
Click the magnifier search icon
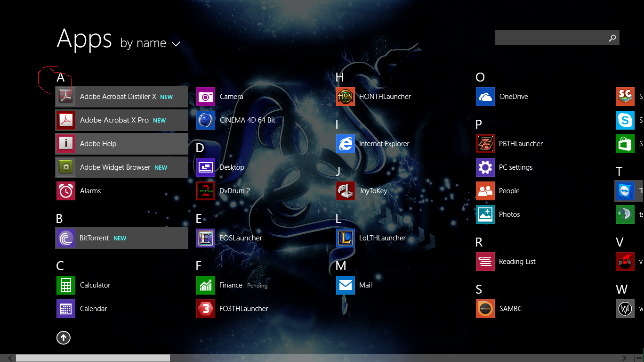612,38
